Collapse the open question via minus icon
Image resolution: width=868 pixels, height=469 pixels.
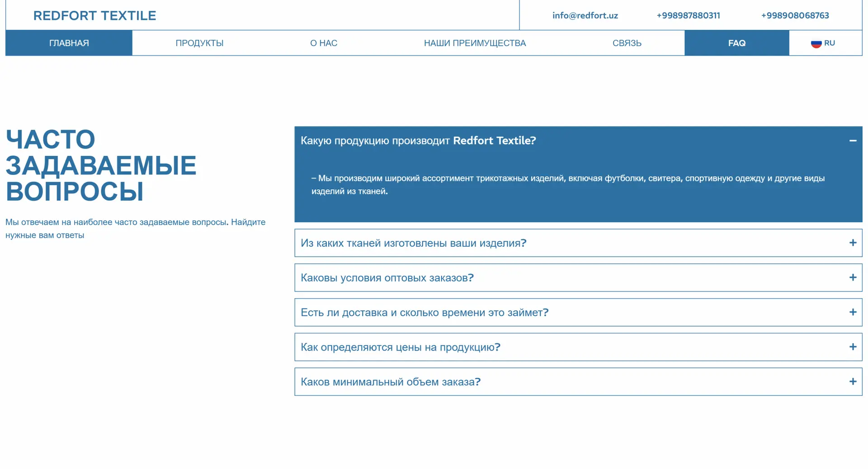pyautogui.click(x=853, y=141)
